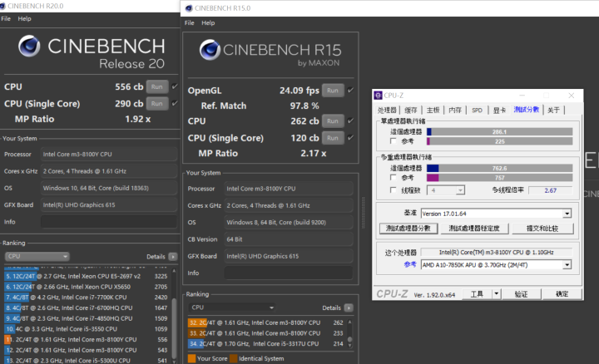
Task: Enable multi-thread reference checkbox in CPU-Z
Action: pyautogui.click(x=393, y=177)
